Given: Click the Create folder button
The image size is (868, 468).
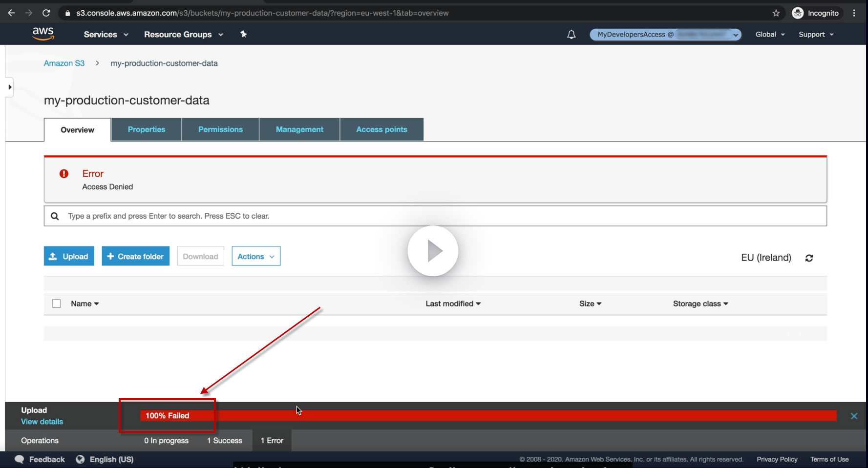Looking at the screenshot, I should coord(136,256).
